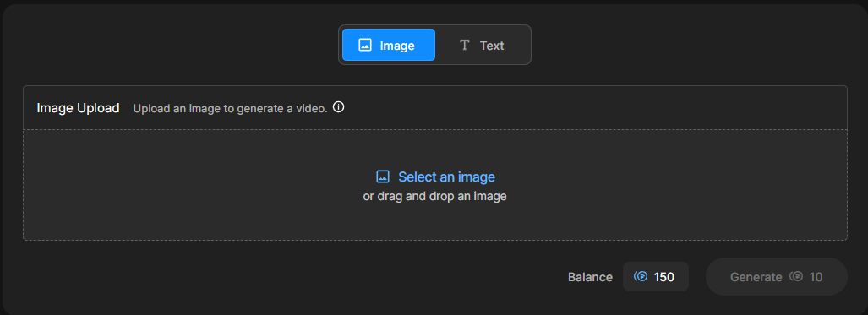Click the Select an image link
Image resolution: width=868 pixels, height=315 pixels.
446,177
